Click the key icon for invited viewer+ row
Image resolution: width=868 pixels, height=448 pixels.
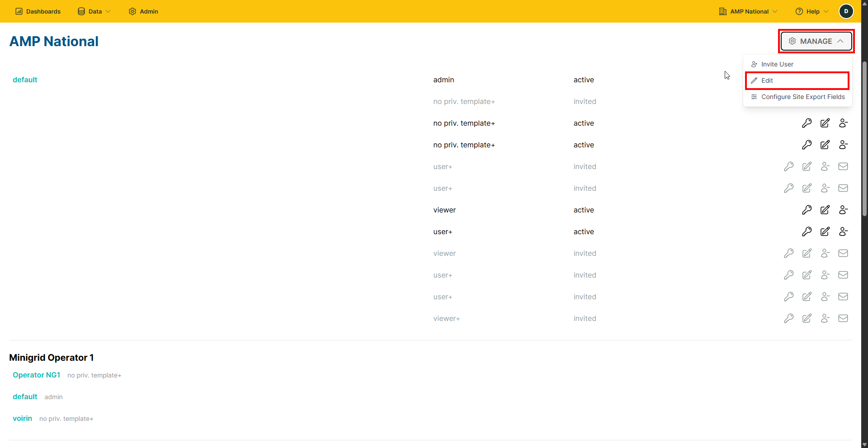point(789,318)
